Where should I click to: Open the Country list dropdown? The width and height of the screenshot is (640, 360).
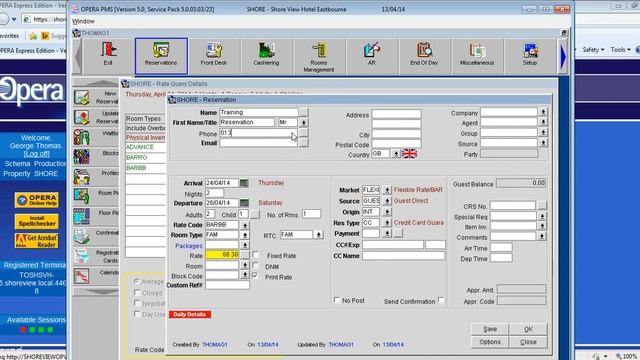pyautogui.click(x=396, y=154)
